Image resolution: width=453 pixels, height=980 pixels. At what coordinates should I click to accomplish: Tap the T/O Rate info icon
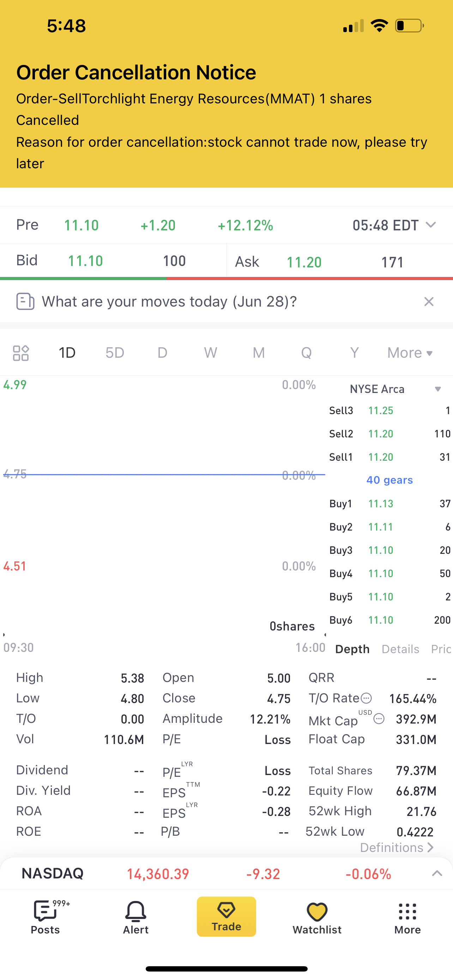366,698
